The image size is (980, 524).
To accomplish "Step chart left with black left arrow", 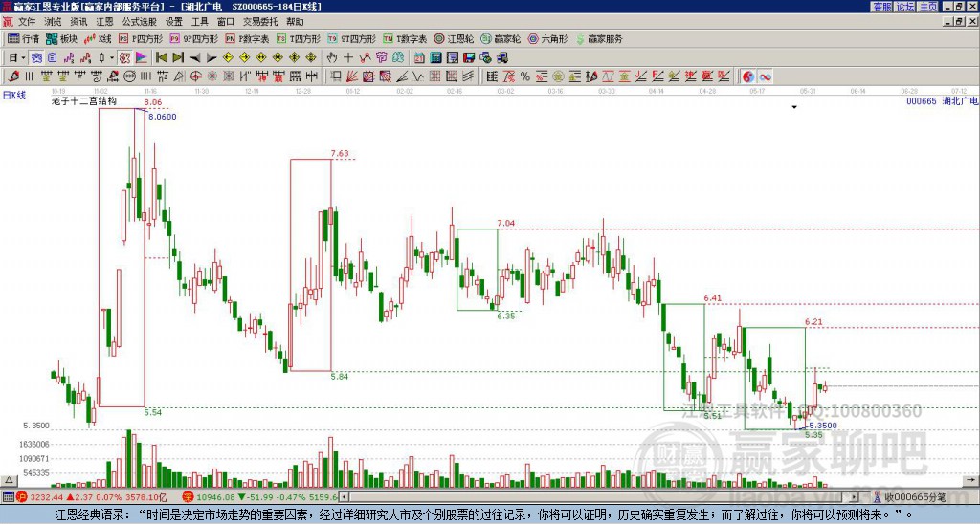I will point(195,58).
